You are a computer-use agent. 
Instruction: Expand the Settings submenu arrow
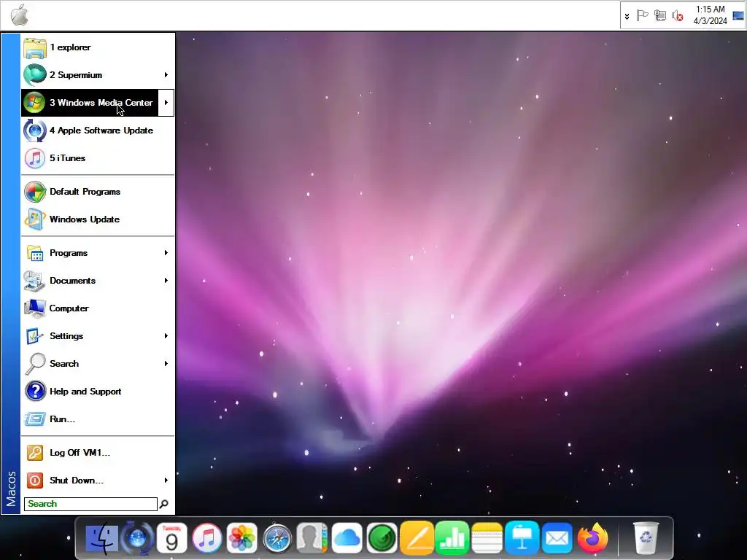166,335
